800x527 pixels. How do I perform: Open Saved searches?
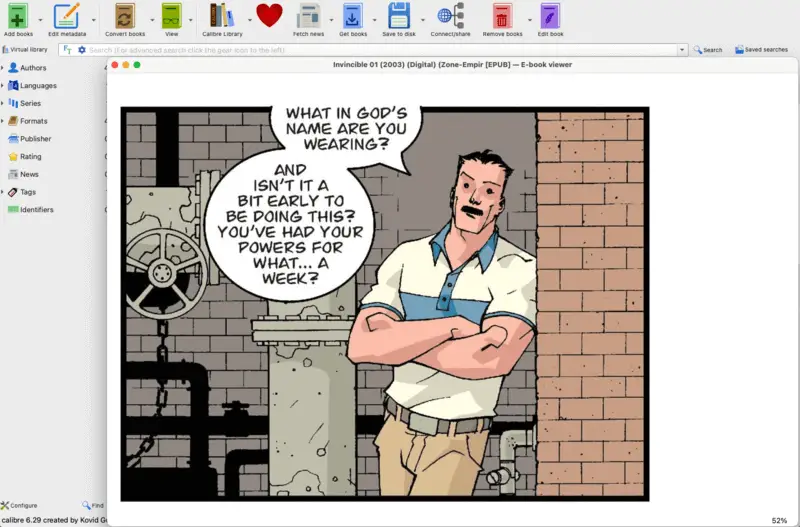[x=761, y=49]
